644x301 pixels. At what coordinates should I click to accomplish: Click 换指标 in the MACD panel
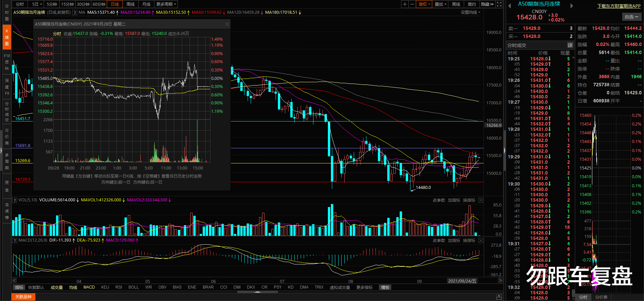[x=469, y=241]
